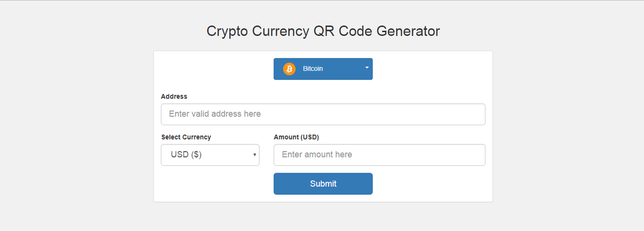The height and width of the screenshot is (231, 644).
Task: Submit the QR code form
Action: click(x=323, y=184)
